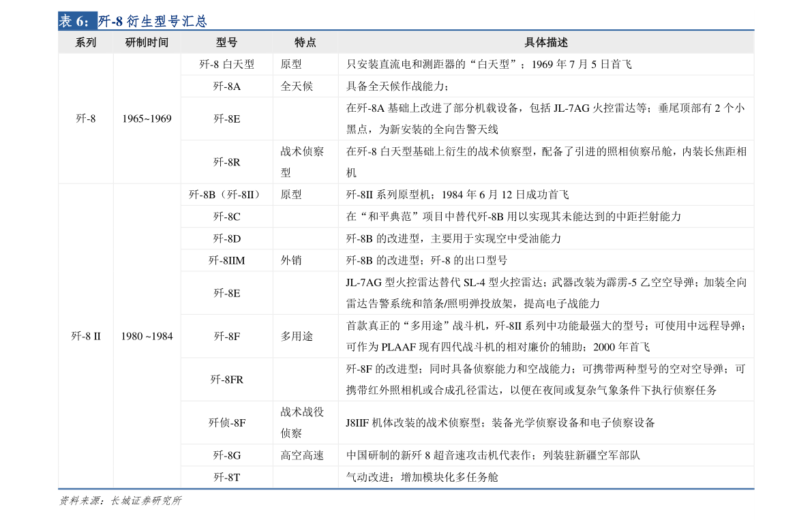812x520 pixels.
Task: Click the 系列 column header
Action: 85,42
